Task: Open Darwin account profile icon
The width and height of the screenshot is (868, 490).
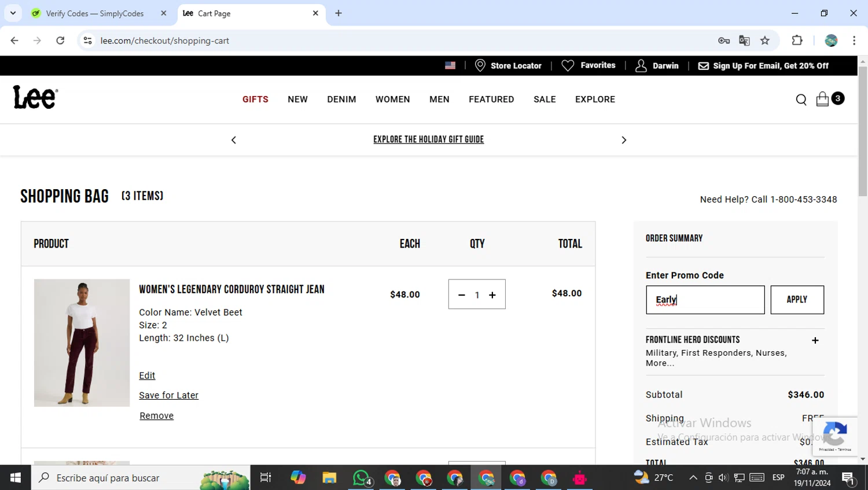Action: click(641, 65)
